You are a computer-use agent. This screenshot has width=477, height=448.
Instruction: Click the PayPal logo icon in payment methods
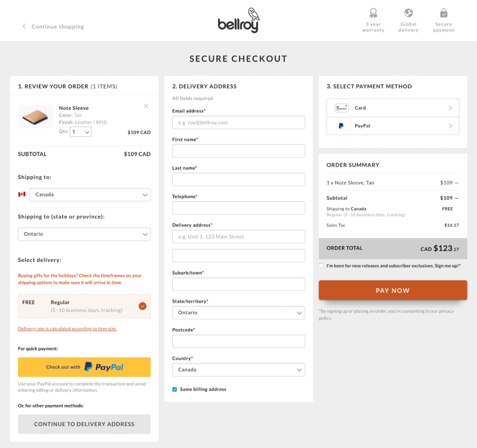coord(341,126)
